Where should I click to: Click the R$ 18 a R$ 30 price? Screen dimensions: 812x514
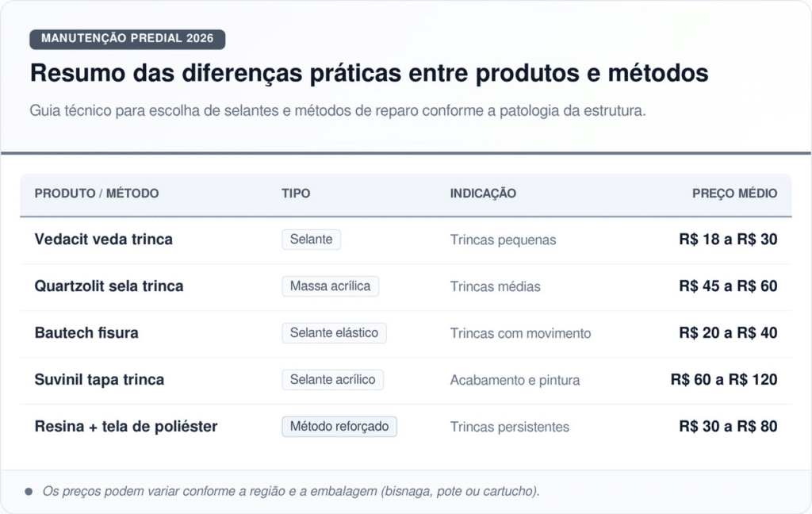[x=728, y=240]
